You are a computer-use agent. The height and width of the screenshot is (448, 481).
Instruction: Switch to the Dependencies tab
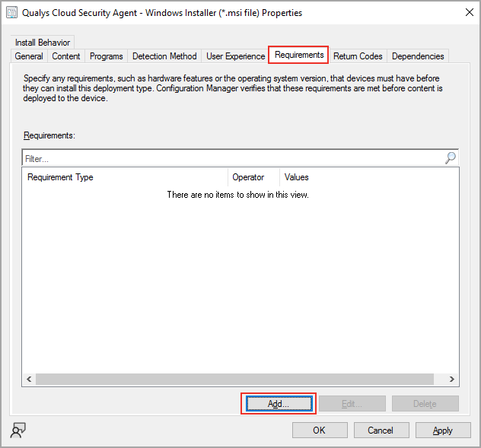pos(418,56)
